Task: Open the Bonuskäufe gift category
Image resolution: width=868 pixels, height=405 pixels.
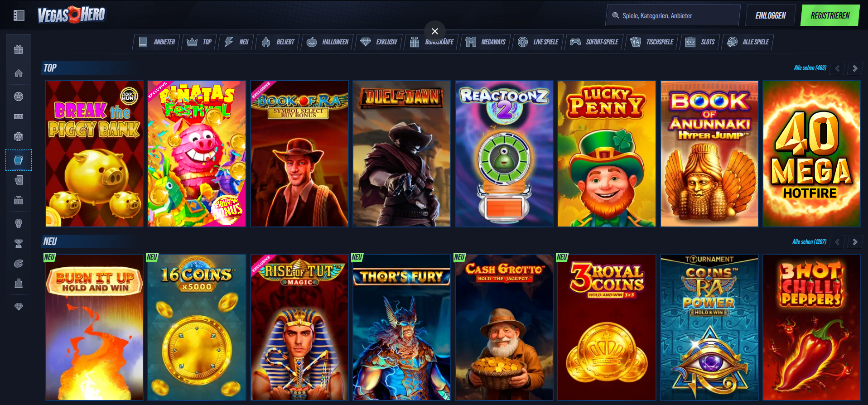Action: [x=431, y=42]
